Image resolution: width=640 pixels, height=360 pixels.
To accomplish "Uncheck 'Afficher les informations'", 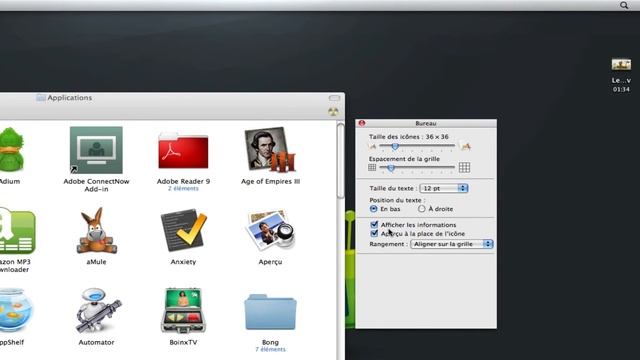I will pyautogui.click(x=374, y=224).
